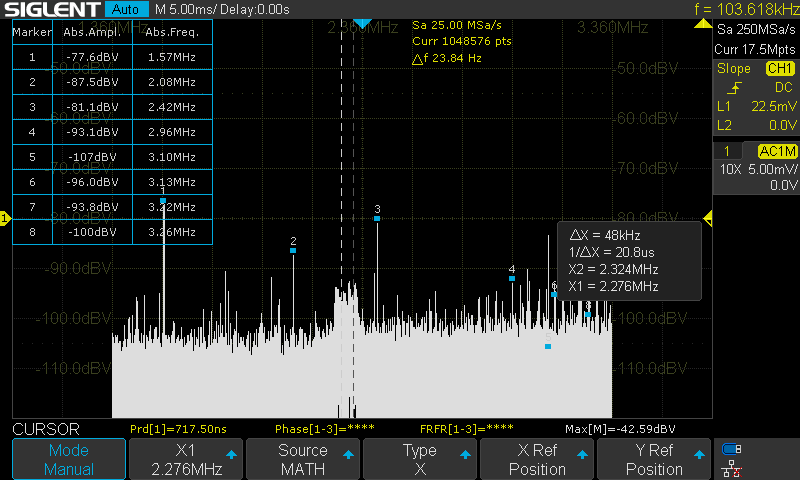The height and width of the screenshot is (480, 800).
Task: Click the f = 103.618kHz frequency counter
Action: [746, 9]
